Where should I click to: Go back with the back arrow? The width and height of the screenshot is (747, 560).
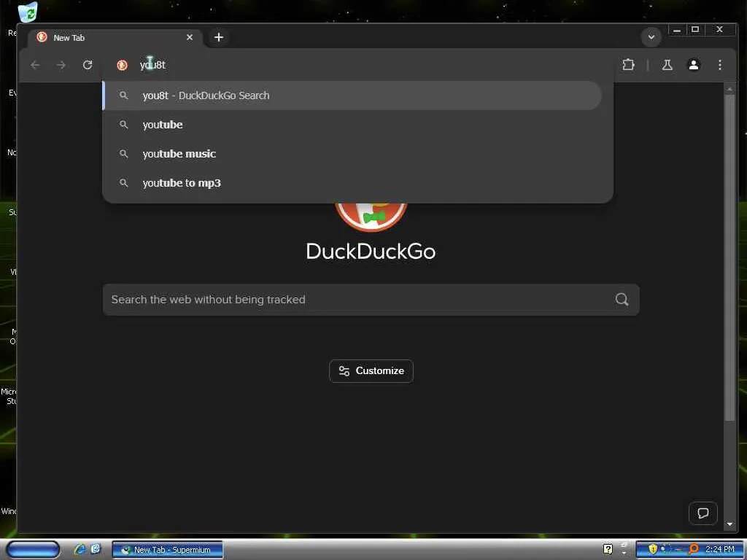(x=35, y=65)
